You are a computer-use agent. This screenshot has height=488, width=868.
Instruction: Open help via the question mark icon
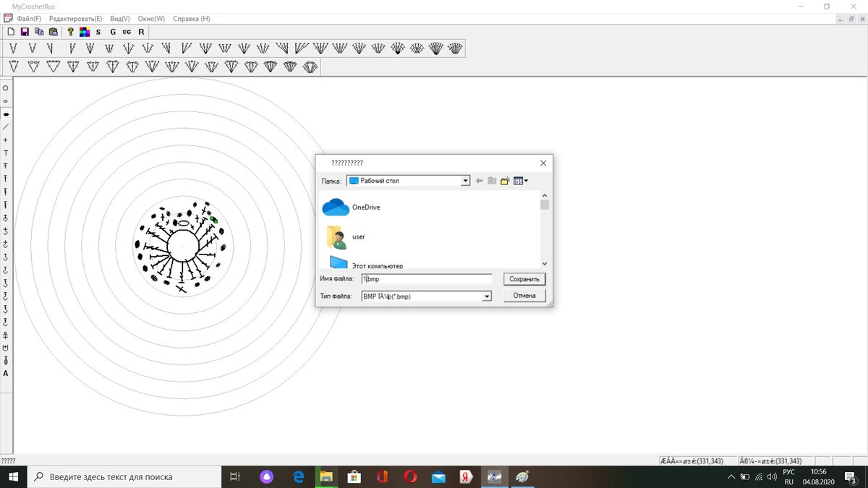(x=70, y=32)
